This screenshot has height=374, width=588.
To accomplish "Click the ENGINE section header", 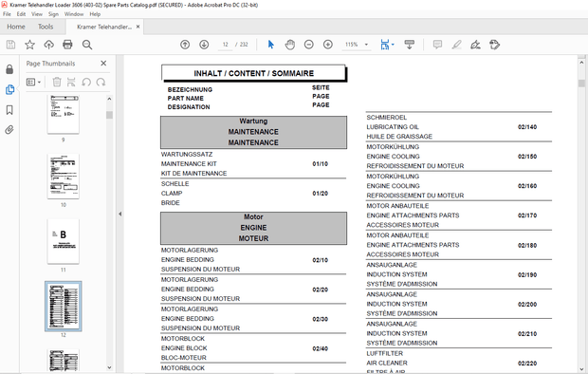I will (253, 228).
